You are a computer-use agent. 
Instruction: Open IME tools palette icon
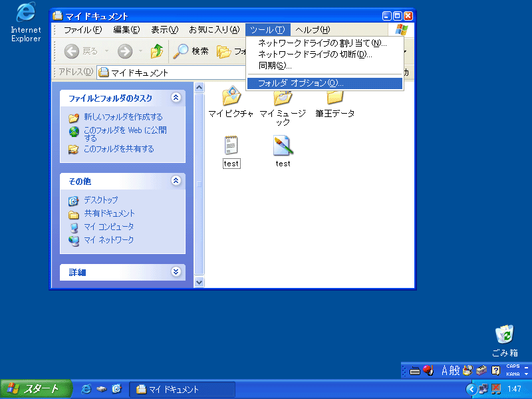468,370
